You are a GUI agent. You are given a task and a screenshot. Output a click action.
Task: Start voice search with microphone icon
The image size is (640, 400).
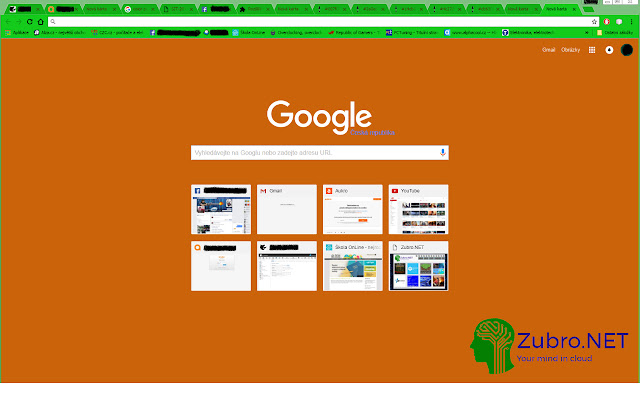click(442, 153)
